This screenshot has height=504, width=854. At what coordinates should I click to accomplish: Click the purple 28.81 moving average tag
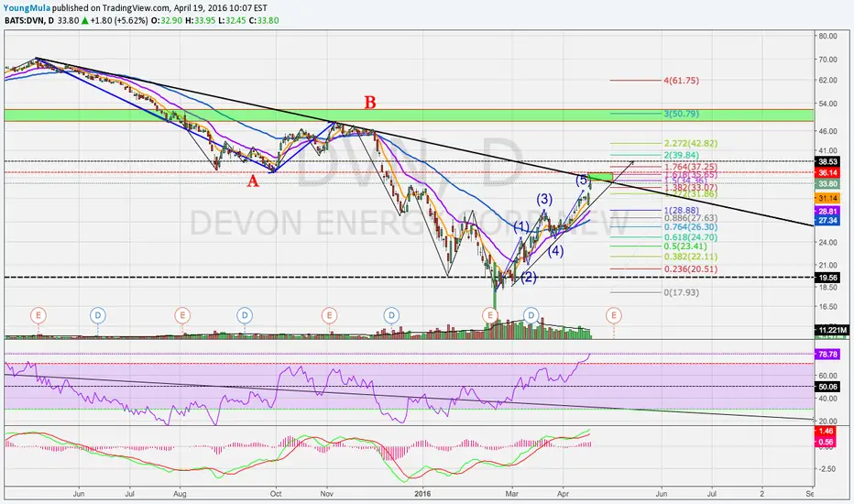827,212
